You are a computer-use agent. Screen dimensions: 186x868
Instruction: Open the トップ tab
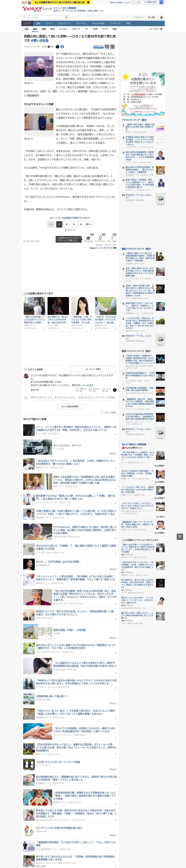27,24
